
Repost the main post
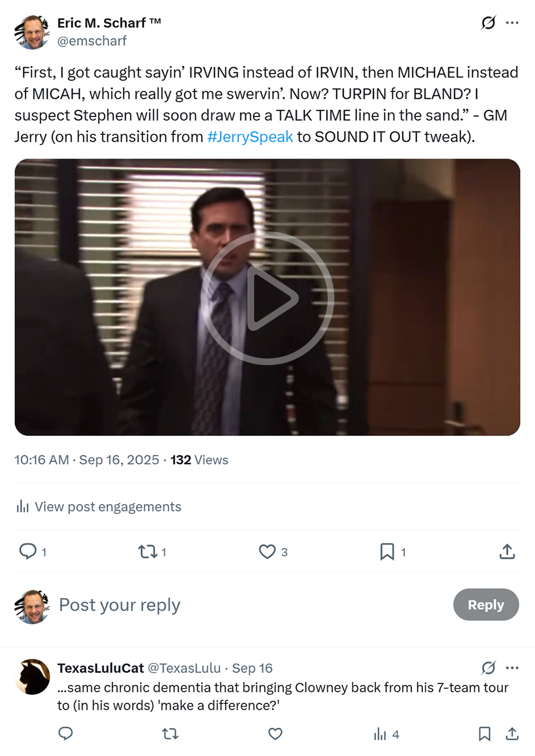pos(148,551)
